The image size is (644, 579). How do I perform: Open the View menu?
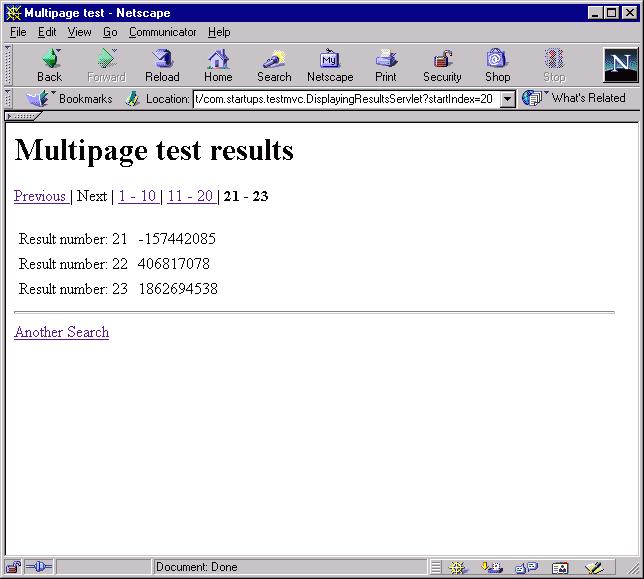point(79,32)
